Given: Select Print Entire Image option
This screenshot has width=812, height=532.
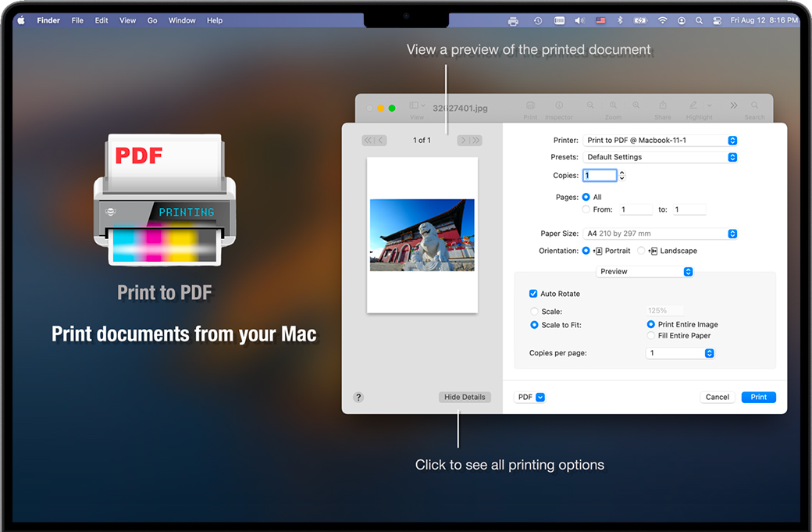Looking at the screenshot, I should tap(651, 324).
